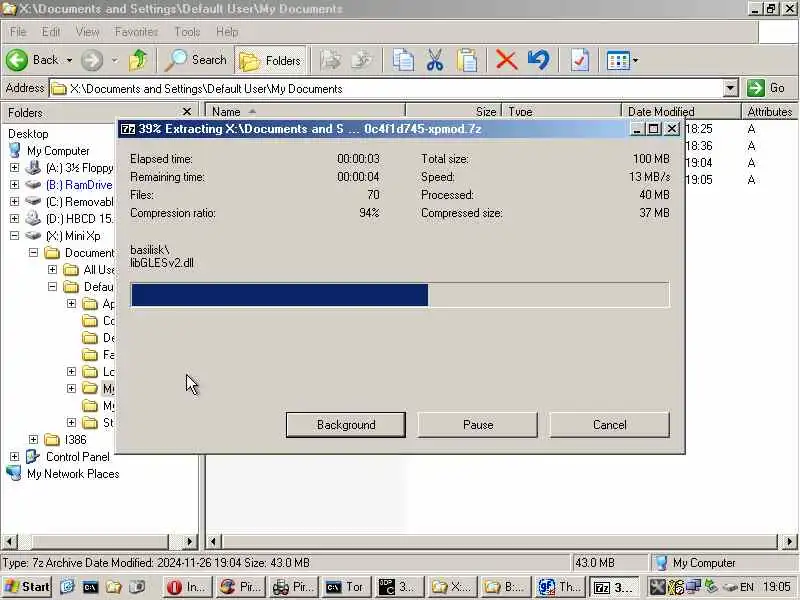Open Search from the Explorer toolbar
800x600 pixels.
click(196, 60)
